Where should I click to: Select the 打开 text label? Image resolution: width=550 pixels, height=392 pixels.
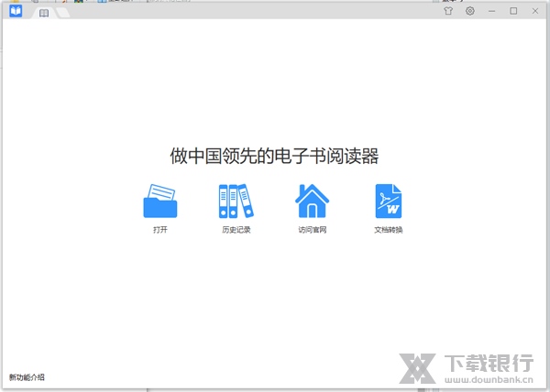(x=159, y=230)
